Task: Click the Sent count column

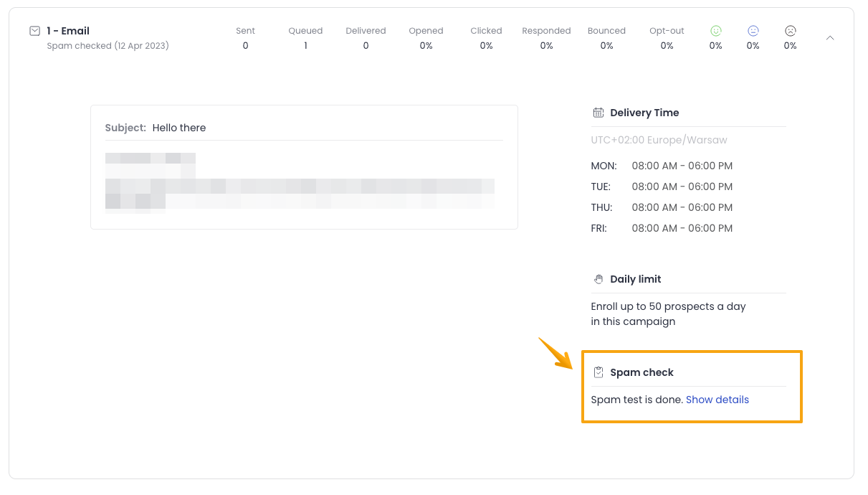Action: point(245,38)
